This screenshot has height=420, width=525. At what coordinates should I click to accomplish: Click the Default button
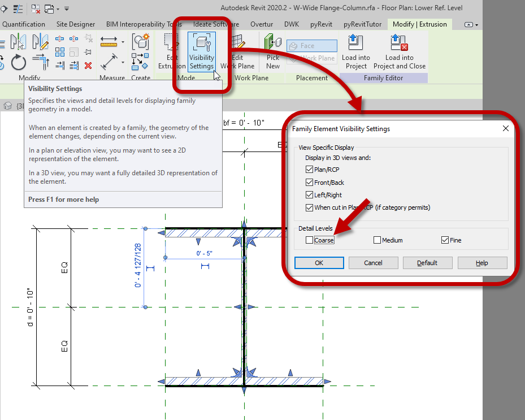[x=427, y=262]
